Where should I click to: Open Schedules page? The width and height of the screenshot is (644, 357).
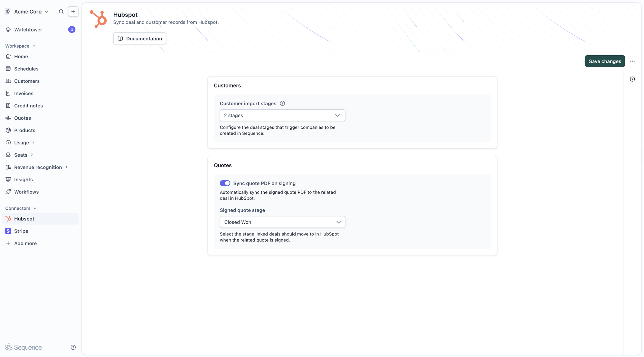(26, 69)
